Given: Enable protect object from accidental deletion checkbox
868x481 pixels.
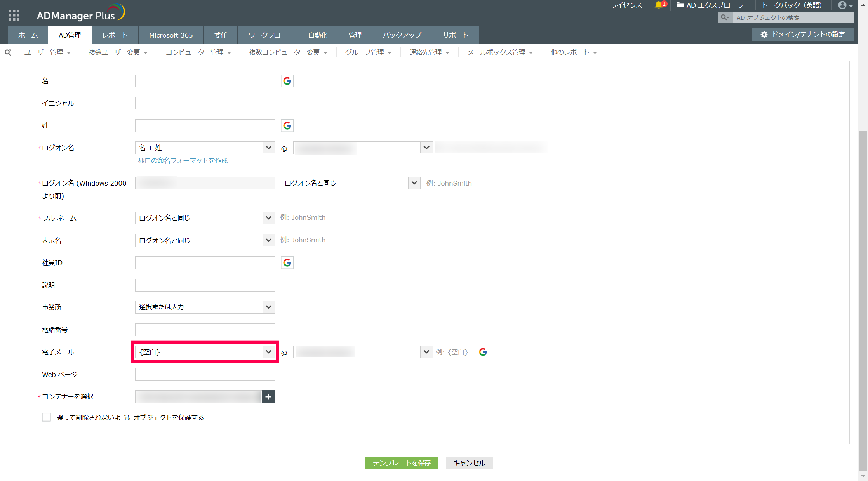Looking at the screenshot, I should tap(46, 417).
